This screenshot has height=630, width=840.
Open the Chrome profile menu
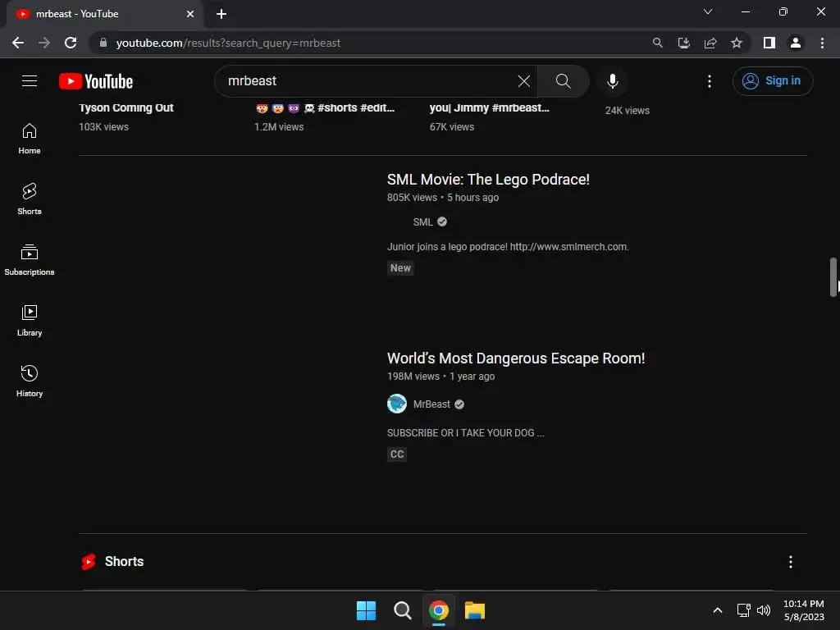(x=796, y=43)
